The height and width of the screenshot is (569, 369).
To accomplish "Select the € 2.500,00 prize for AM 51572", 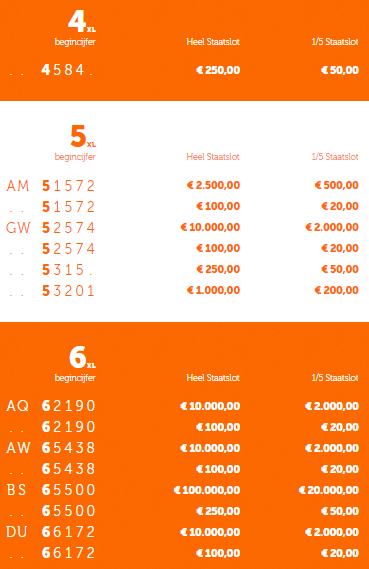I will [x=213, y=185].
